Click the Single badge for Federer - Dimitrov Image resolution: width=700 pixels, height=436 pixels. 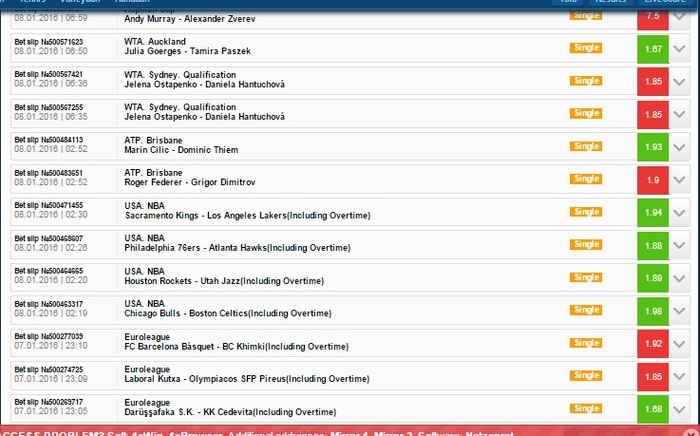pos(586,179)
